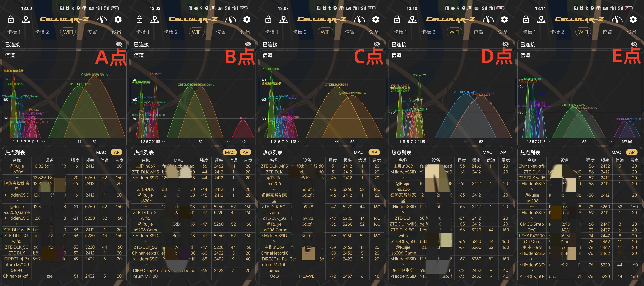Screen dimensions: 644x286
Task: Toggle the AP filter in the 13:00 hotspot list
Action: (117, 152)
